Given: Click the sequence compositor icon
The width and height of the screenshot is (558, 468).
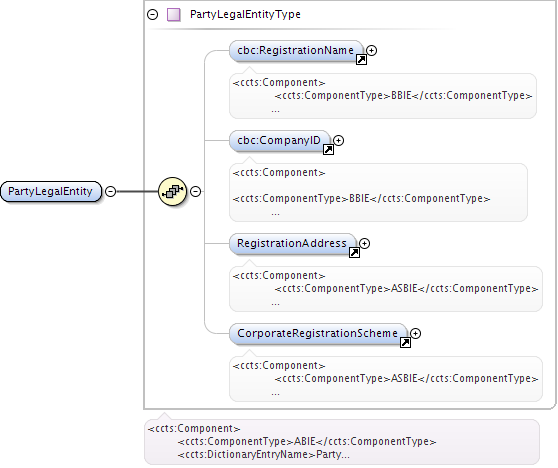Looking at the screenshot, I should coord(173,191).
